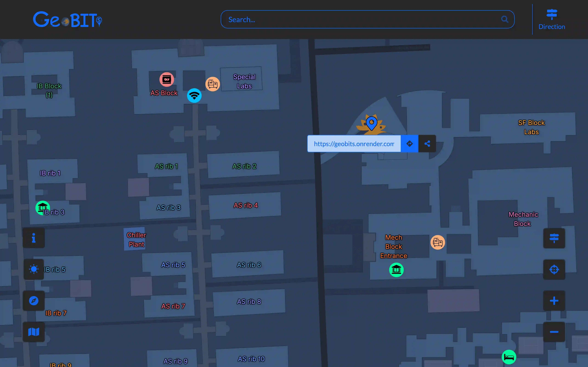
Task: Toggle the map style button
Action: pos(34,332)
